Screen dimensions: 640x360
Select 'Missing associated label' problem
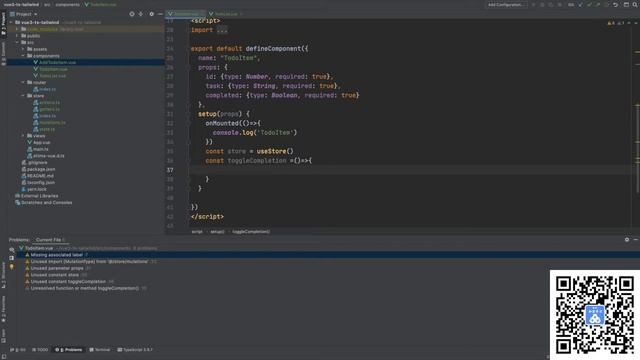[x=57, y=255]
